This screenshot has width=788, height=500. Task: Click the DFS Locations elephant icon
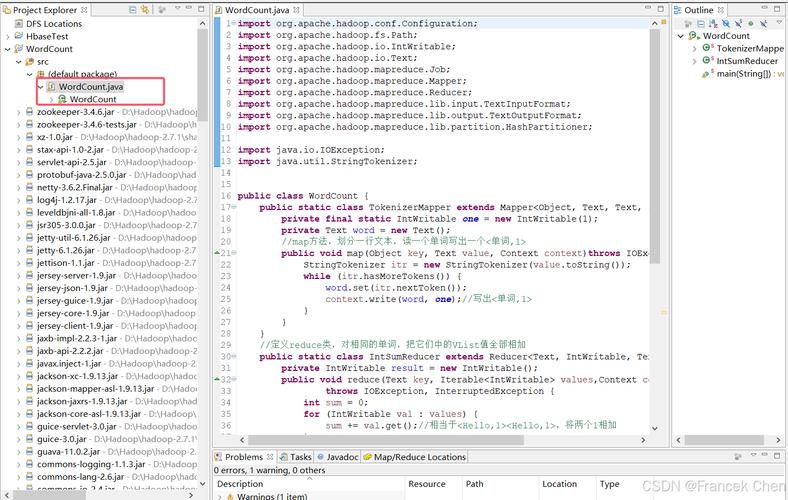pyautogui.click(x=18, y=23)
